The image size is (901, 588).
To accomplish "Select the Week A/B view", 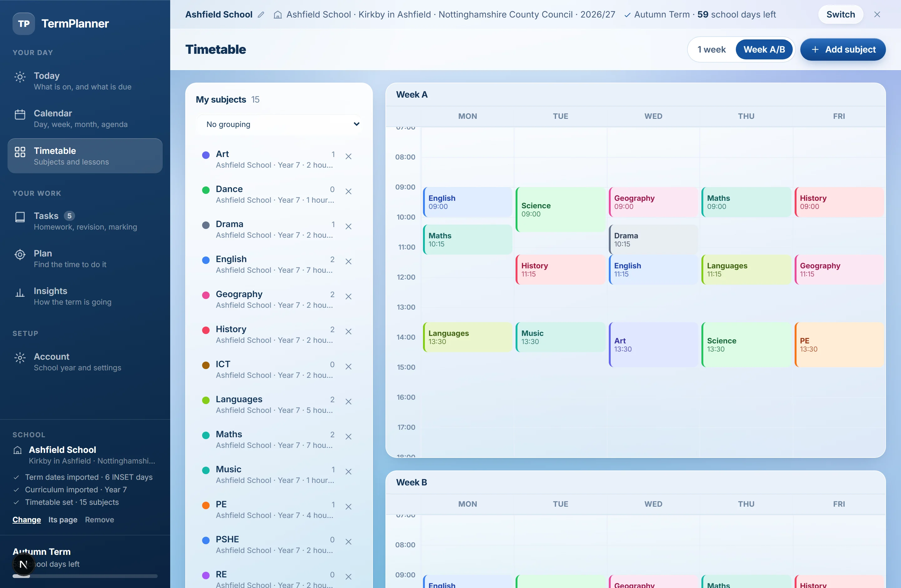I will click(x=764, y=49).
